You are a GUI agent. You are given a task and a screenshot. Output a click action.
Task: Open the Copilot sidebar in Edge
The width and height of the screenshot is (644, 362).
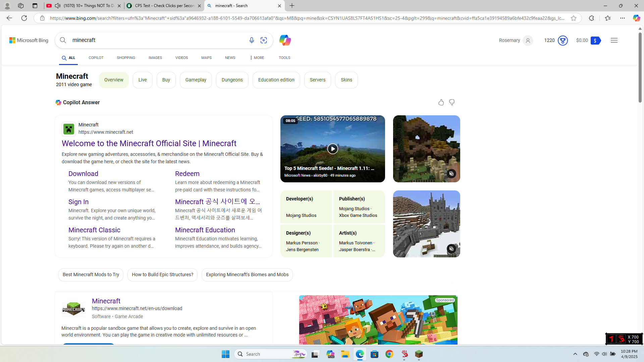(636, 18)
